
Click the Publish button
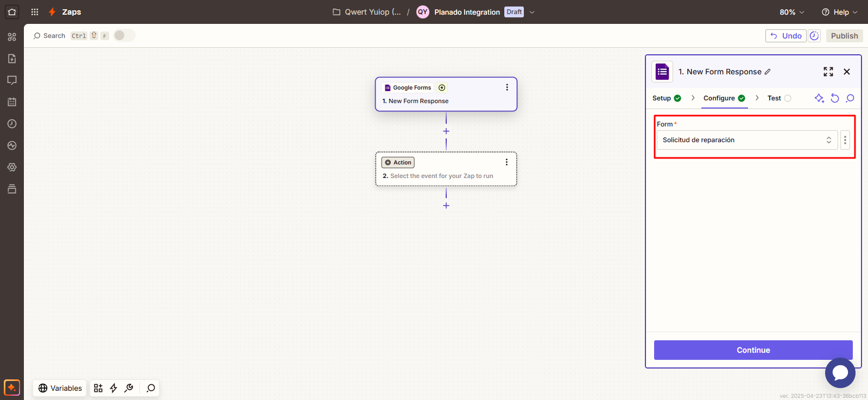pos(844,36)
